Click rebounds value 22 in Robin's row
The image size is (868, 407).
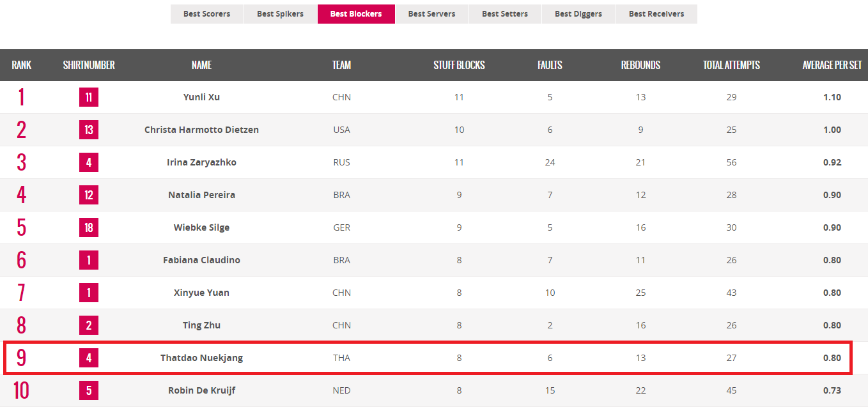tap(640, 390)
